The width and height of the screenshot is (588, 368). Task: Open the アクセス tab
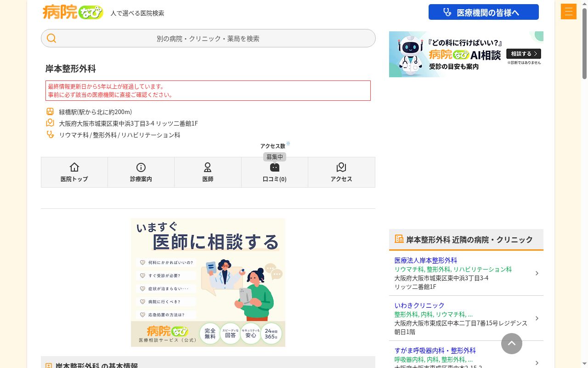point(341,172)
